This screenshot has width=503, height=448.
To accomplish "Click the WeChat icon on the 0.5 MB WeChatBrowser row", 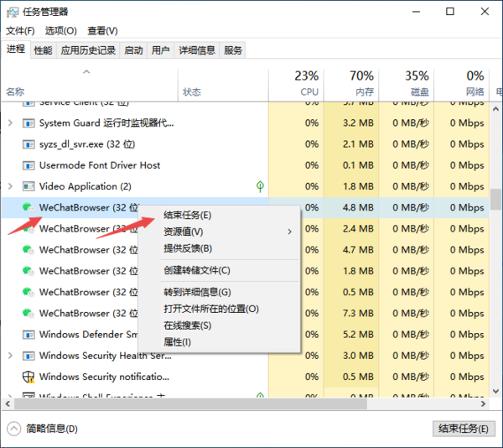I will click(29, 292).
